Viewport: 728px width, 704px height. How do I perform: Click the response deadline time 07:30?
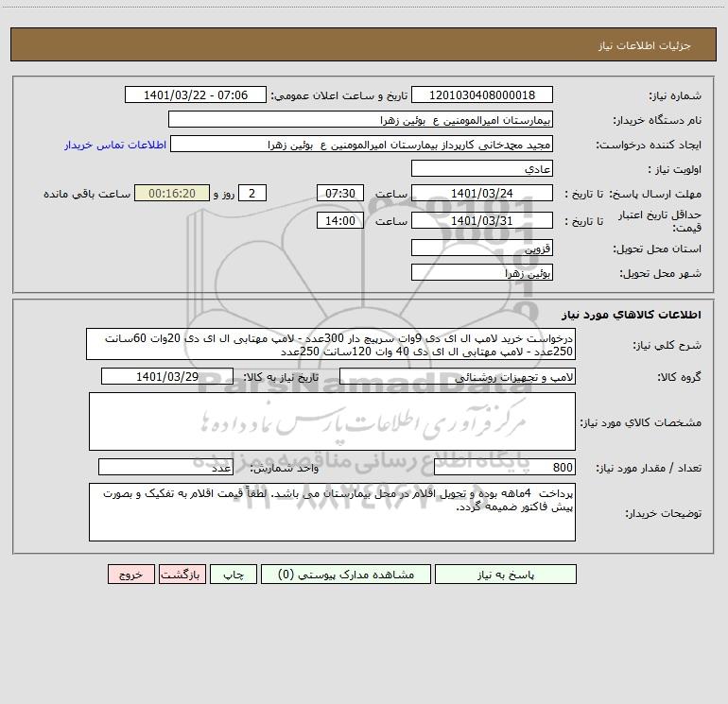pyautogui.click(x=339, y=193)
